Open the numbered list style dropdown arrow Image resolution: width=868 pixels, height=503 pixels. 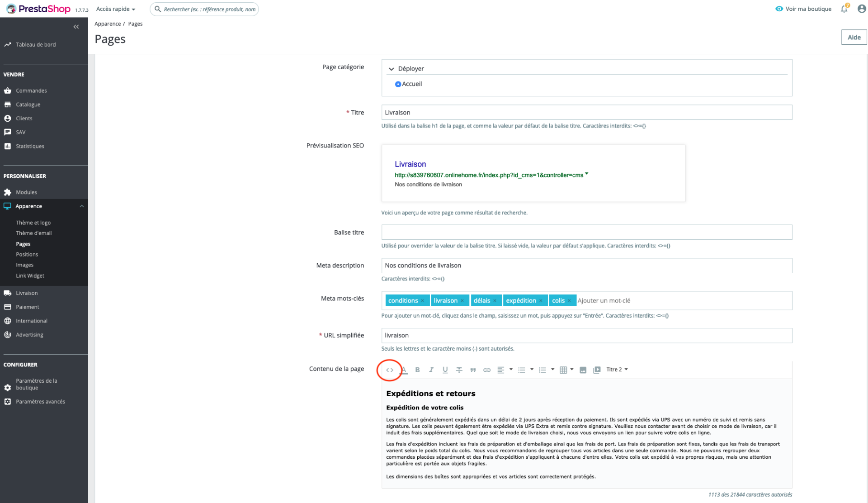(x=552, y=370)
